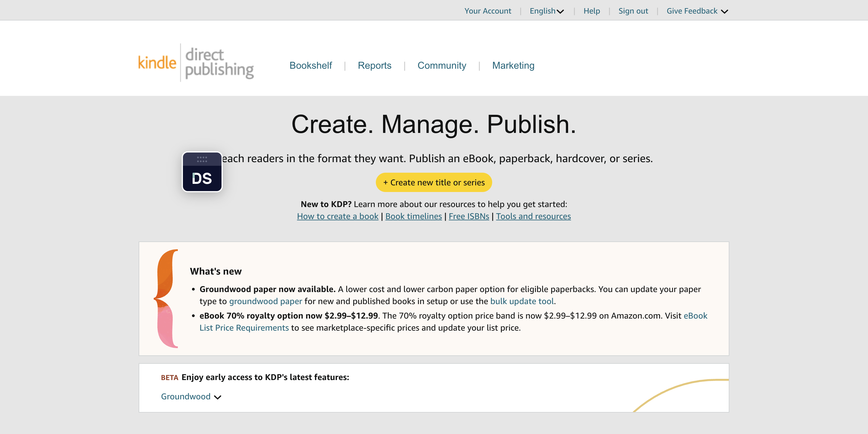Screen dimensions: 868x434
Task: Follow the groundwood paper link
Action: tap(266, 301)
